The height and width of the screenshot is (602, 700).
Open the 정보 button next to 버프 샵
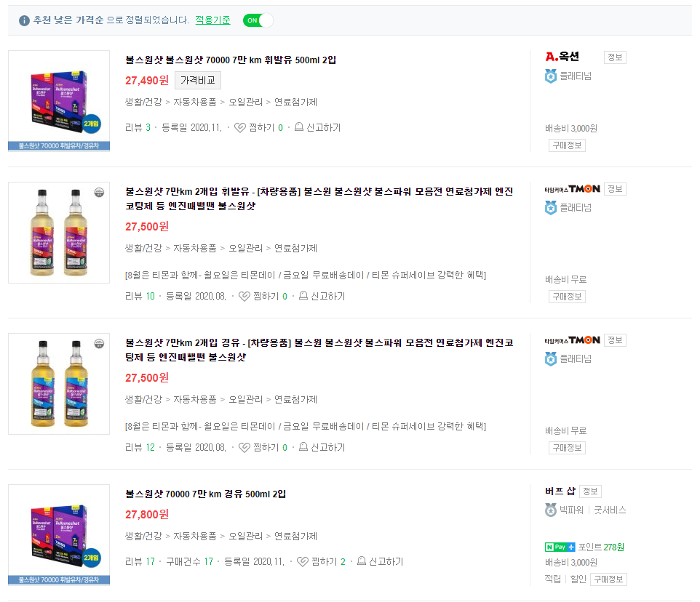(x=590, y=491)
